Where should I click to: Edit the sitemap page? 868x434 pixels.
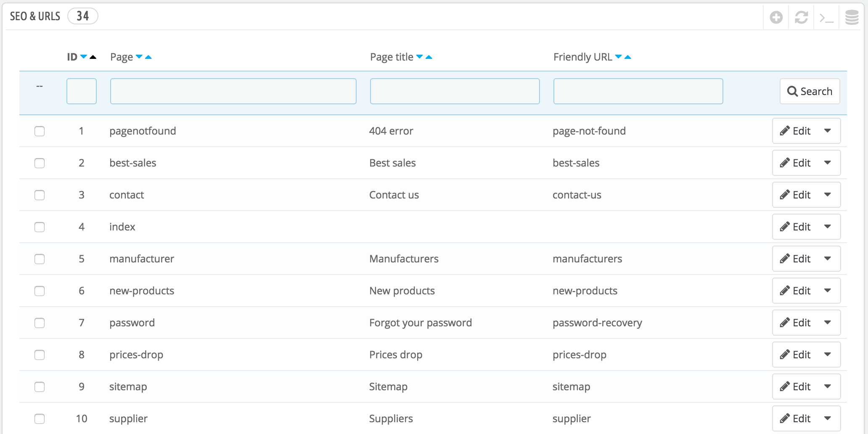795,386
